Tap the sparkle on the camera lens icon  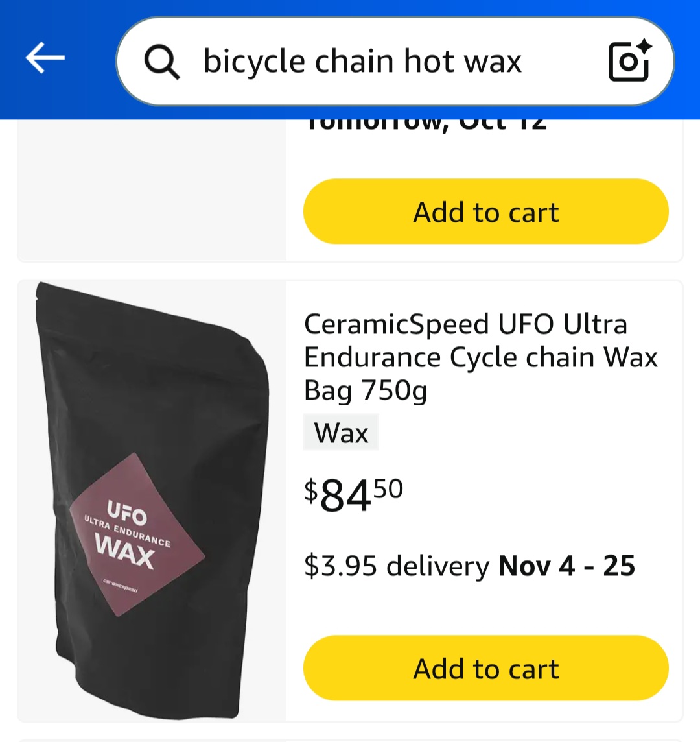(644, 48)
